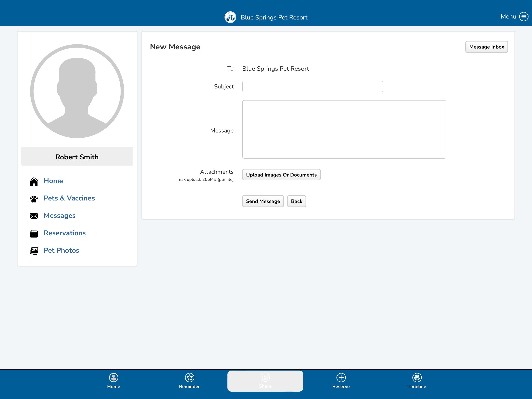Open the Pets & Vaccines link
Screen dimensions: 532x399
pyautogui.click(x=69, y=198)
